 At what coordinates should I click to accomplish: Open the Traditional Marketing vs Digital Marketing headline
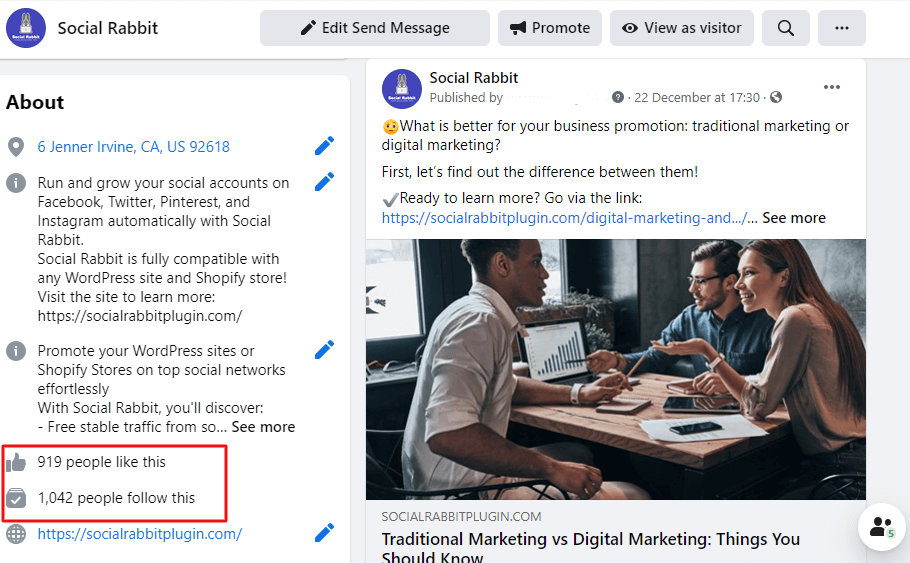(590, 548)
